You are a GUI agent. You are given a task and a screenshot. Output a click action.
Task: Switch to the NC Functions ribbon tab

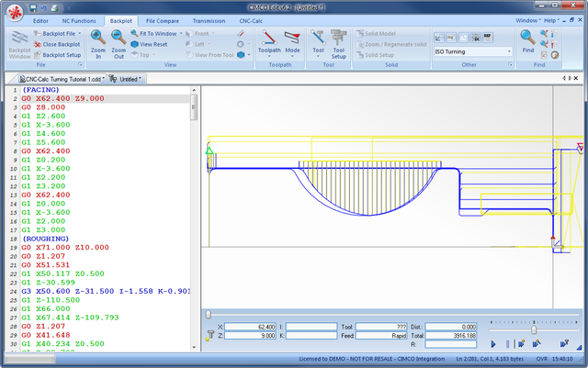coord(79,21)
